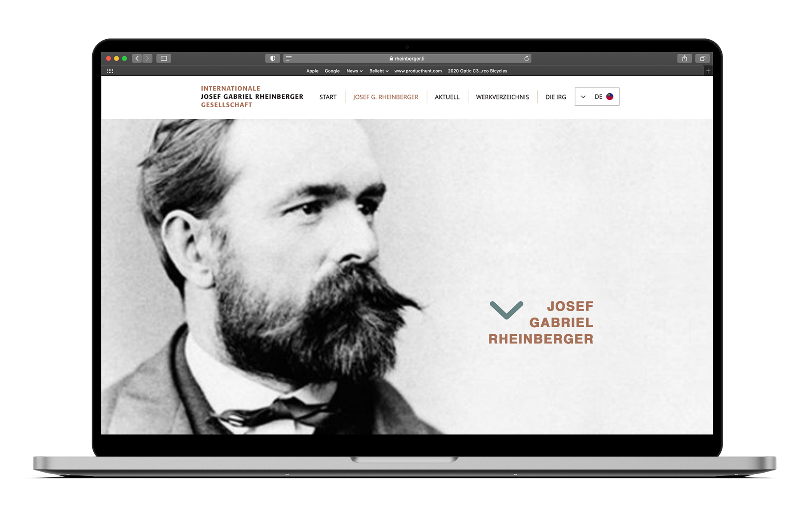Viewport: 812px width, 526px height.
Task: Show the tab overview icon
Action: point(702,58)
